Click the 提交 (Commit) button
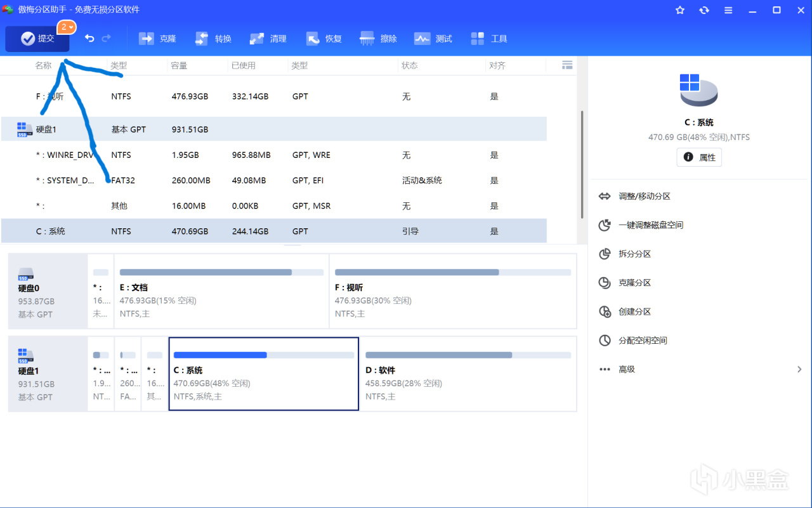This screenshot has width=812, height=508. [37, 39]
